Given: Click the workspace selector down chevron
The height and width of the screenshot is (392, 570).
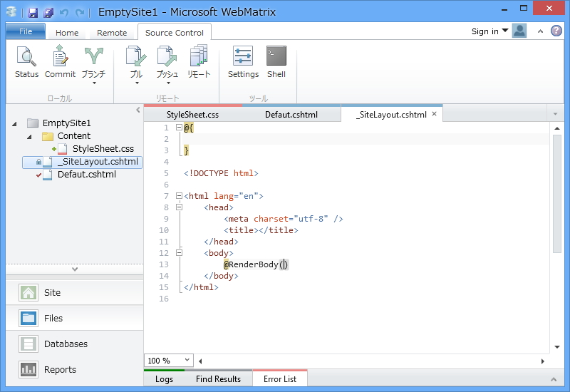Looking at the screenshot, I should [75, 269].
